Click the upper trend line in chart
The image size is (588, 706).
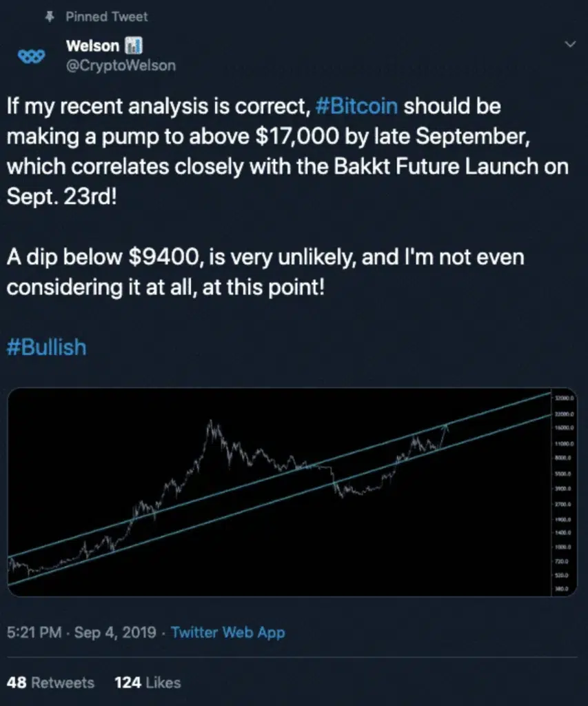[279, 476]
